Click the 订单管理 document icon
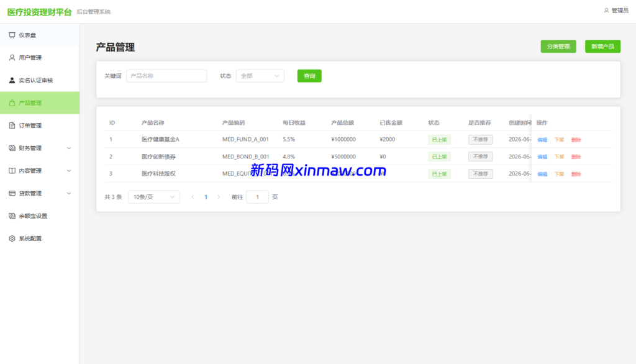This screenshot has width=636, height=364. [x=12, y=125]
